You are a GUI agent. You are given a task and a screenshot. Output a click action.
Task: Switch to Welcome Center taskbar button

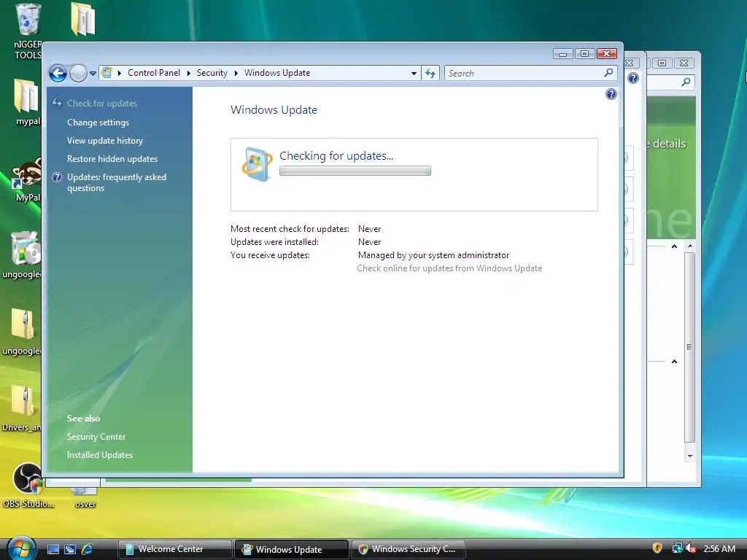174,549
